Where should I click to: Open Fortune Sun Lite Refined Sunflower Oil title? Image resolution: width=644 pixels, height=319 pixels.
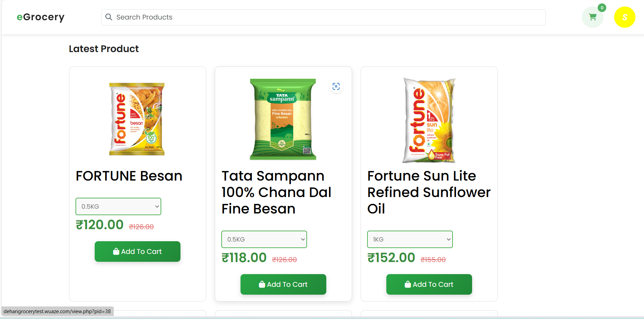(x=429, y=192)
